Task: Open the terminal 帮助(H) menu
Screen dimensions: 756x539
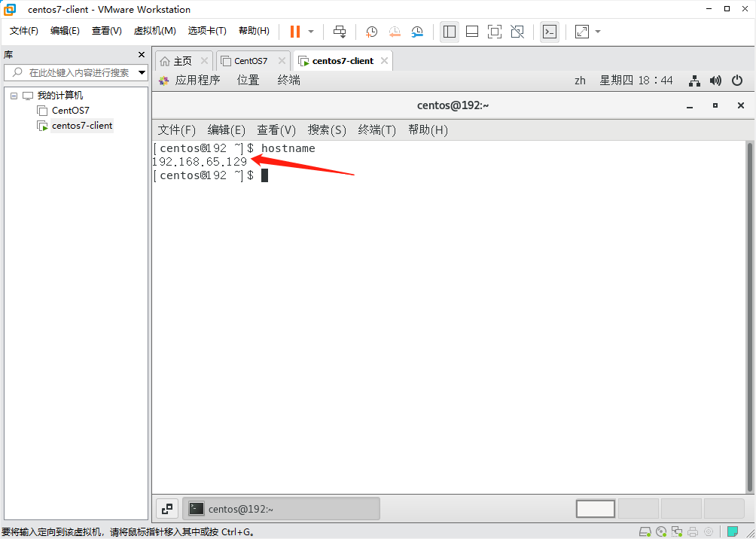Action: pos(428,130)
